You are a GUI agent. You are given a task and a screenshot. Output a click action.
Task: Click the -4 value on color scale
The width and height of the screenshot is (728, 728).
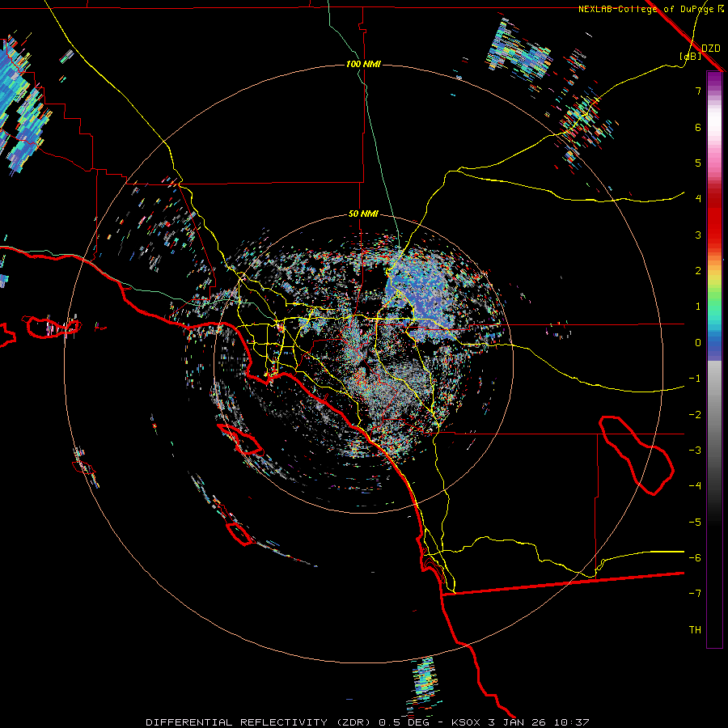pyautogui.click(x=695, y=486)
